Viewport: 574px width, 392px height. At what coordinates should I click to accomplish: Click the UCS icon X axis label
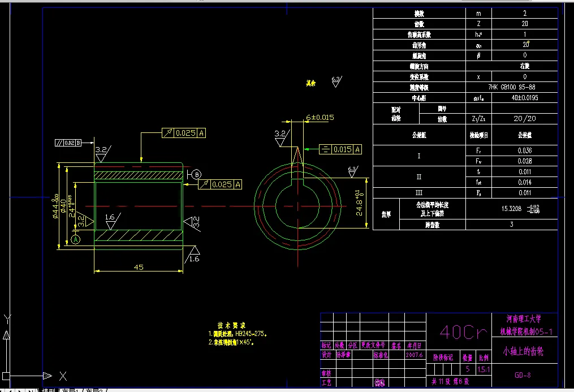[x=63, y=376]
